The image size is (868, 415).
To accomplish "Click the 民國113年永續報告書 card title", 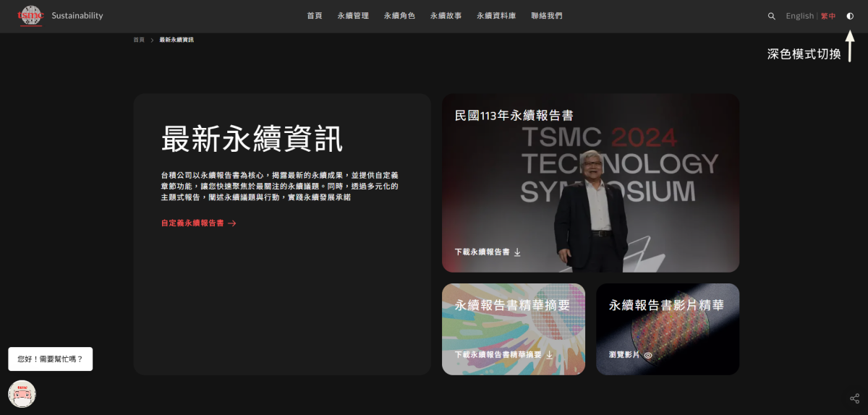I will (x=514, y=115).
